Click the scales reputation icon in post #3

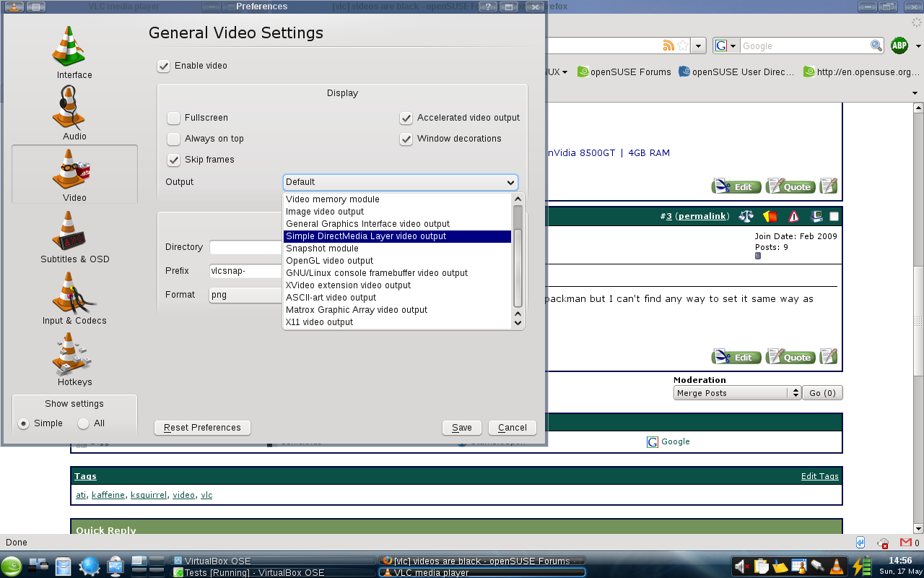pos(746,216)
